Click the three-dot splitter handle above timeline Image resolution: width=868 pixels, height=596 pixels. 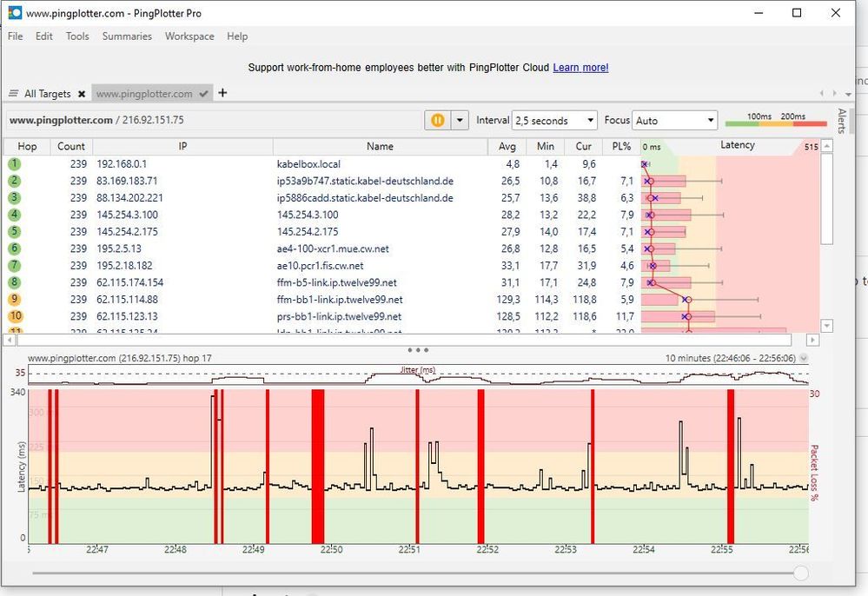click(417, 350)
